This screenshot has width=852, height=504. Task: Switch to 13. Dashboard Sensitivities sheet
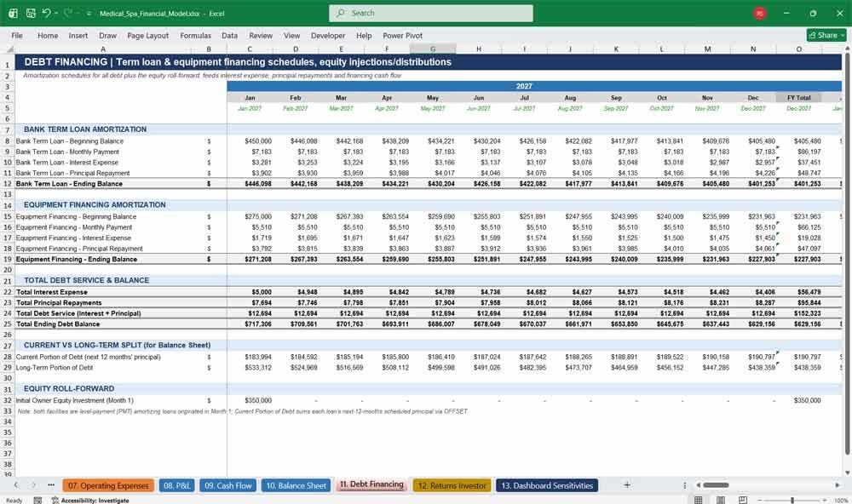(547, 485)
